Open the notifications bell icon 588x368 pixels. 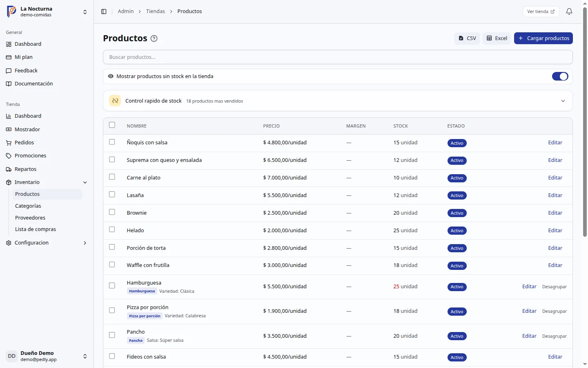pos(569,11)
